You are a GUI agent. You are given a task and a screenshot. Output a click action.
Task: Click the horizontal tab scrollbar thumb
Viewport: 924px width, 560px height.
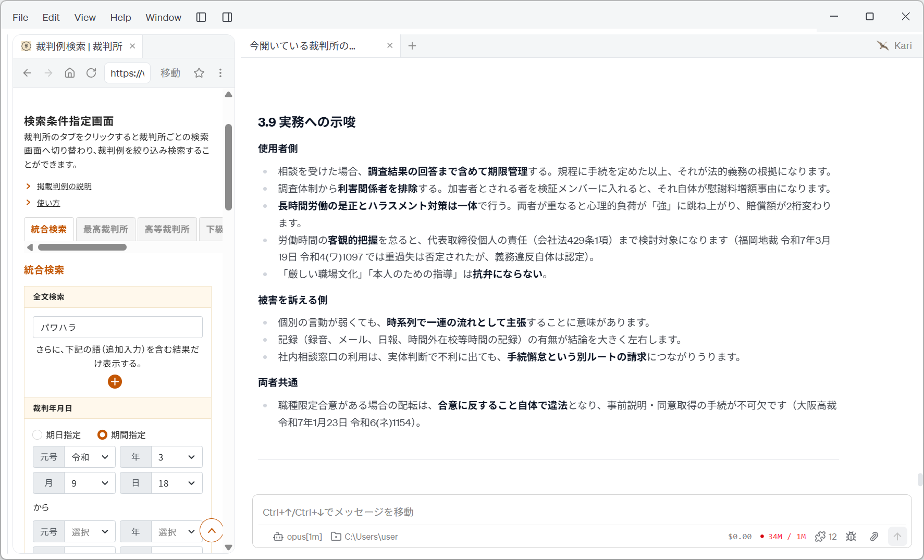pos(82,247)
